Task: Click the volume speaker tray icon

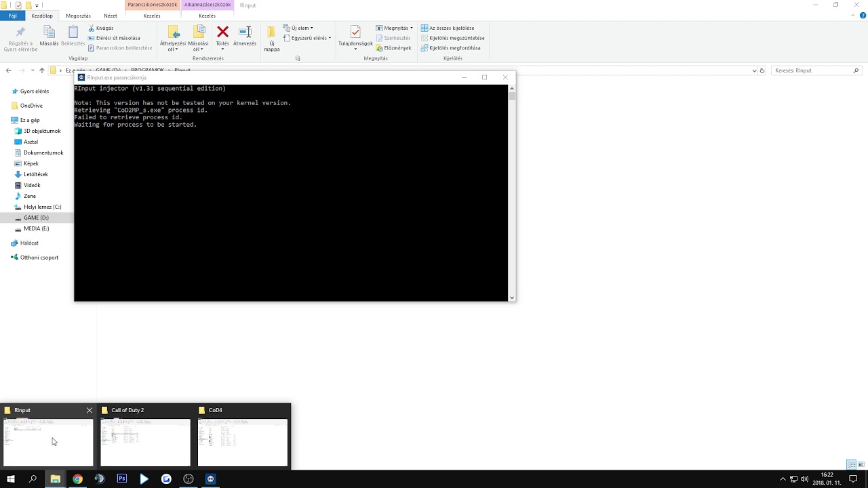Action: [804, 479]
